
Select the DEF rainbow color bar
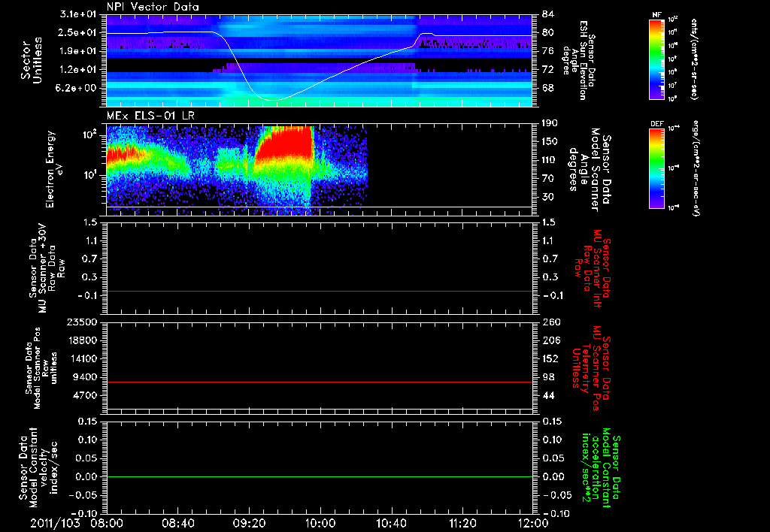point(657,168)
